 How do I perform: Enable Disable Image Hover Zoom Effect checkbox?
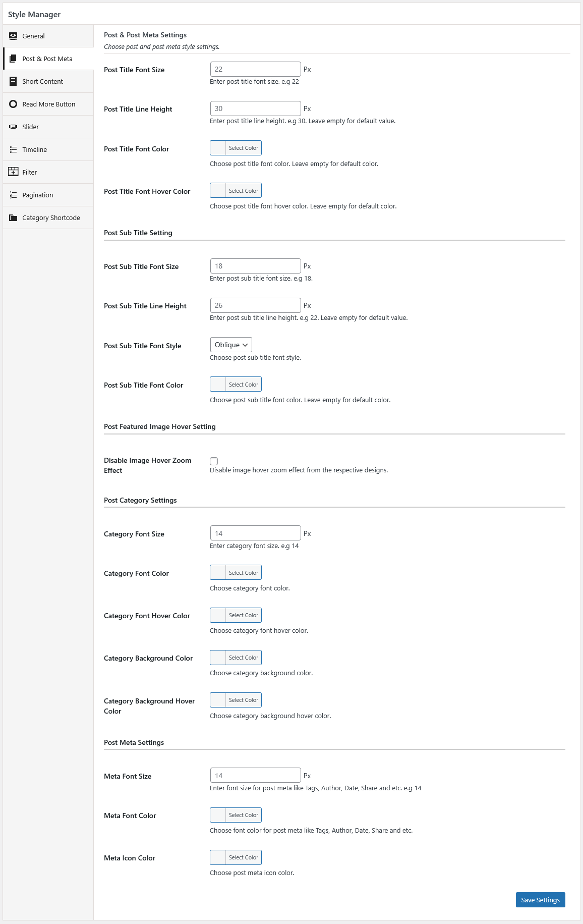pos(214,461)
